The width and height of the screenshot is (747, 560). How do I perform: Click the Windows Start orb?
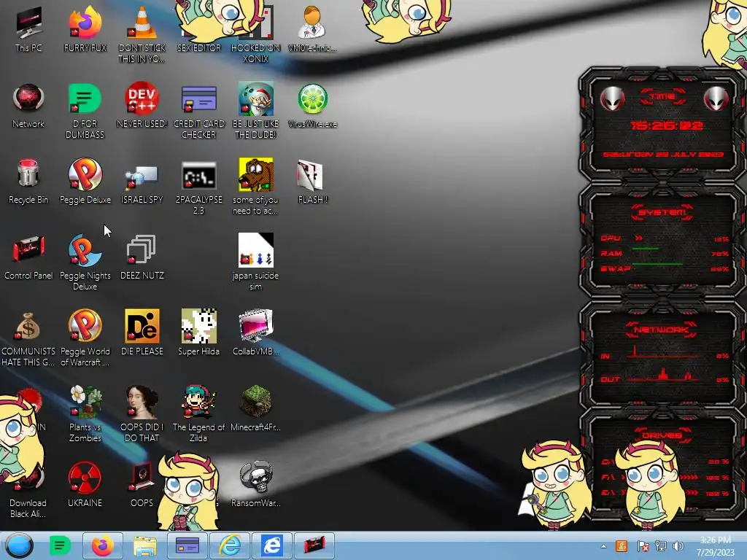coord(20,545)
